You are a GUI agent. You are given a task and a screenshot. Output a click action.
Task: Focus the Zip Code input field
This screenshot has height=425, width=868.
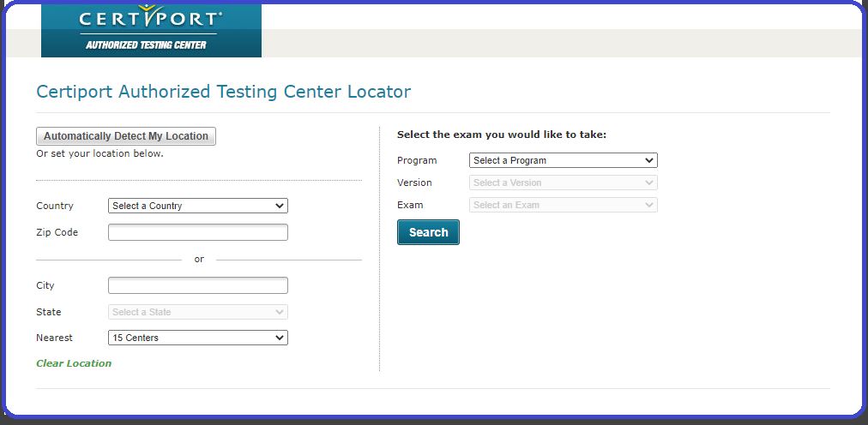point(198,232)
